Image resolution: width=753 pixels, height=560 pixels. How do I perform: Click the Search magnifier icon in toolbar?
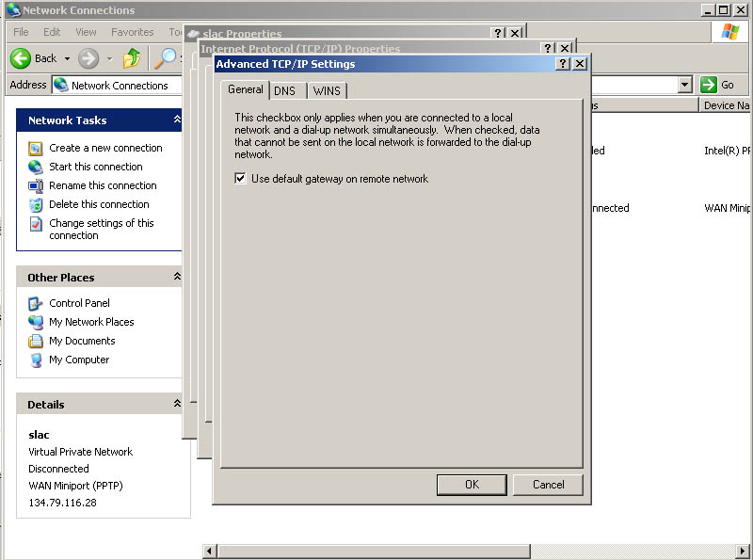[x=166, y=58]
